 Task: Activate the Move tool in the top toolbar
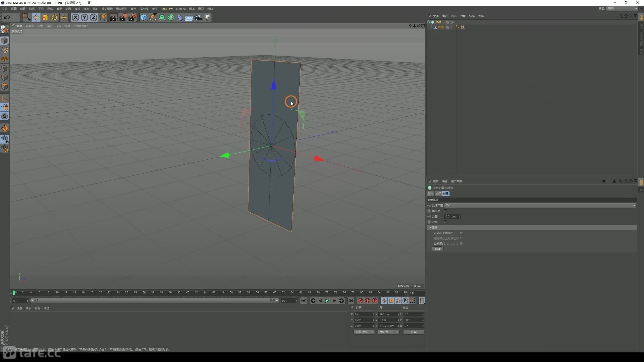36,17
